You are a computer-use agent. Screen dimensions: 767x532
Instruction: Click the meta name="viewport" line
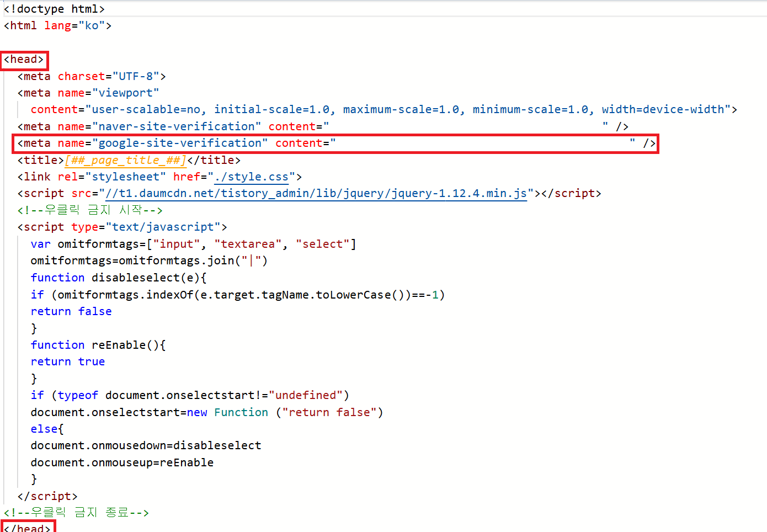(x=88, y=93)
